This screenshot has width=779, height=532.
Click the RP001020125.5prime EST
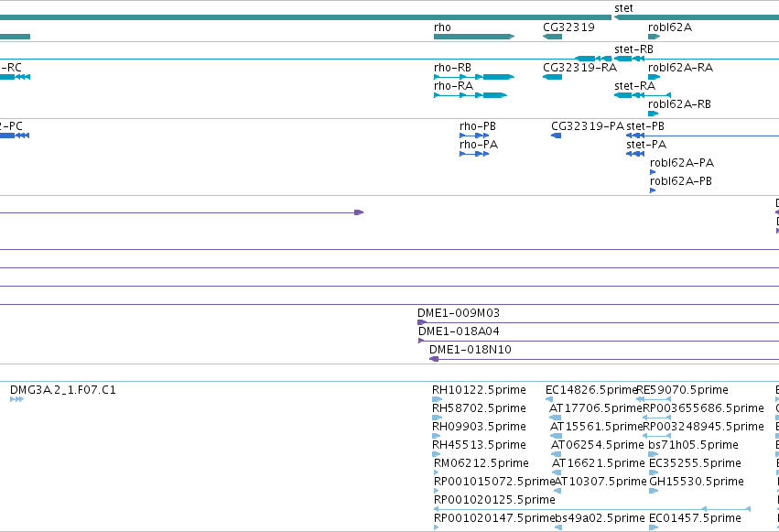(591, 509)
